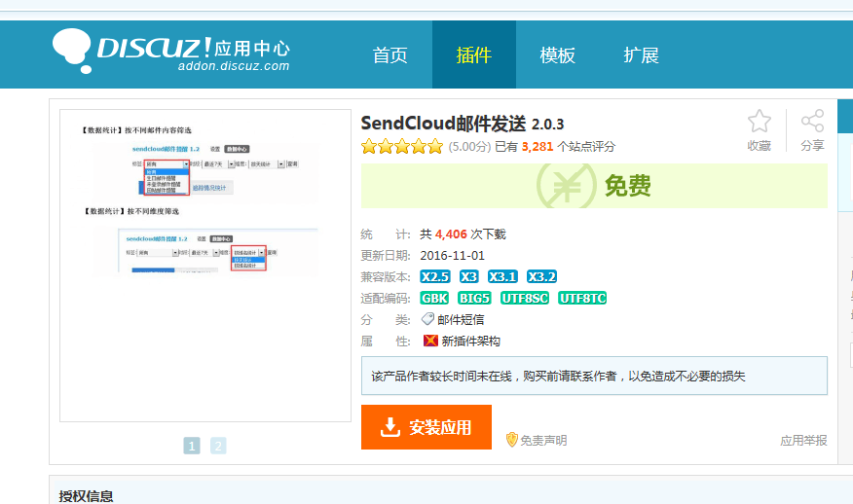Show screenshot page 2

coord(218,446)
